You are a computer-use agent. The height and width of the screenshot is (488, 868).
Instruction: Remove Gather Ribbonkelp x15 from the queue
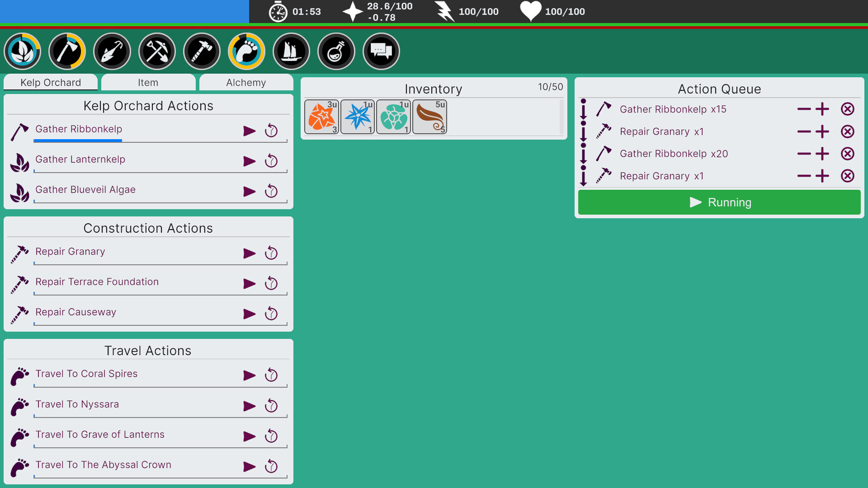tap(848, 109)
